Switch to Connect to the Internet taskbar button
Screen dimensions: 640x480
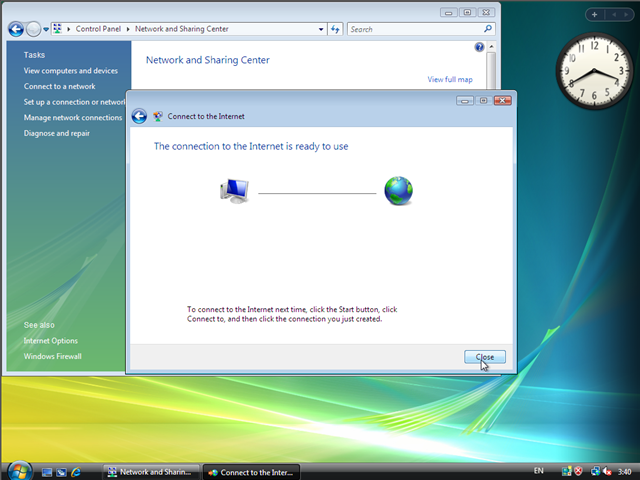(x=251, y=472)
